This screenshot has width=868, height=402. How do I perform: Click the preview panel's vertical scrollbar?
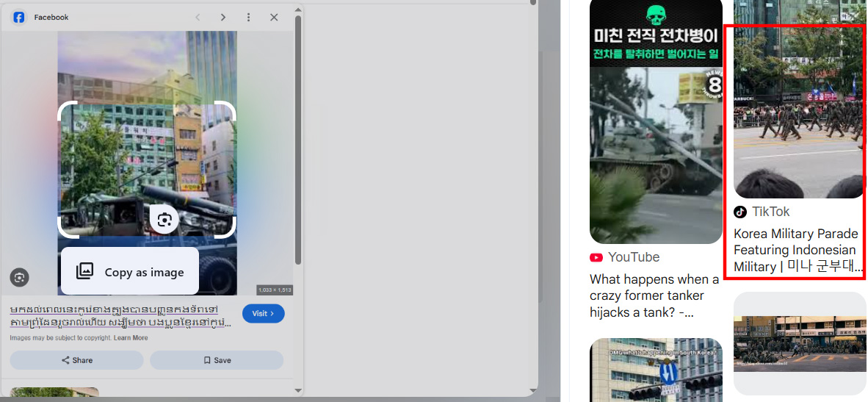click(298, 140)
